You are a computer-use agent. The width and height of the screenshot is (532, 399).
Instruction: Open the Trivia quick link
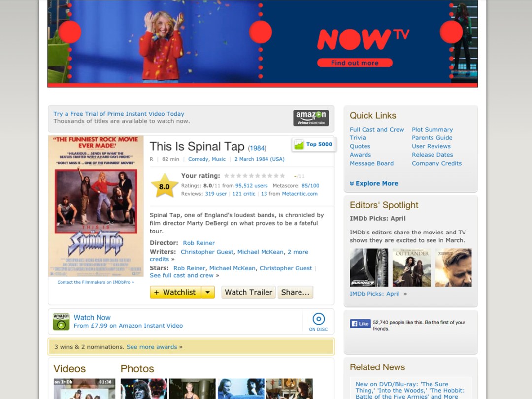coord(358,138)
